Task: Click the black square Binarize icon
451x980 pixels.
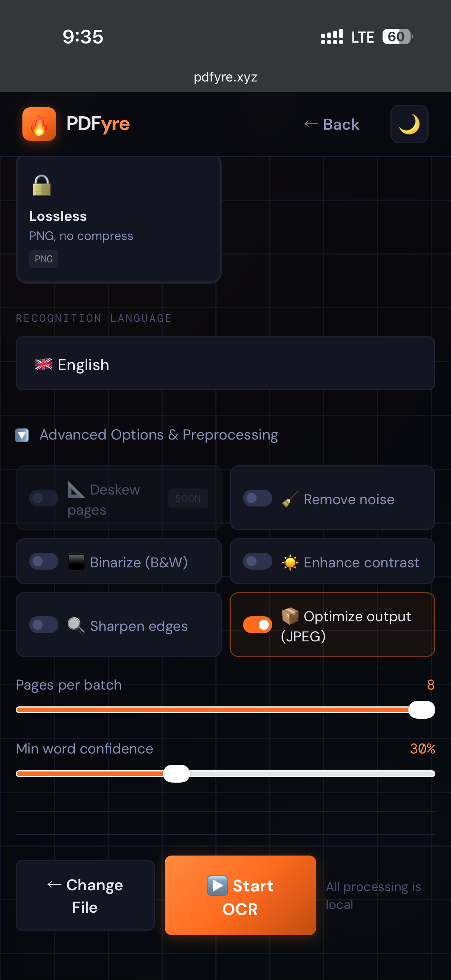Action: pos(76,562)
